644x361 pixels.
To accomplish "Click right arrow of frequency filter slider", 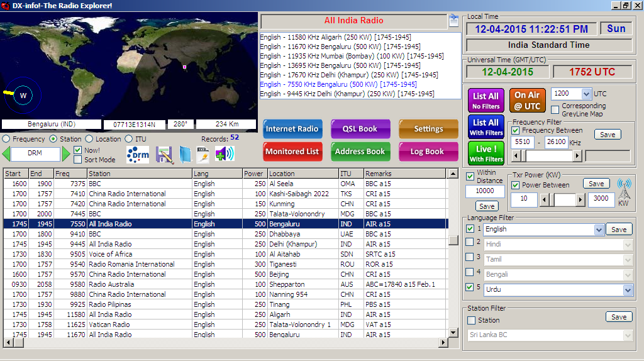I will point(577,156).
